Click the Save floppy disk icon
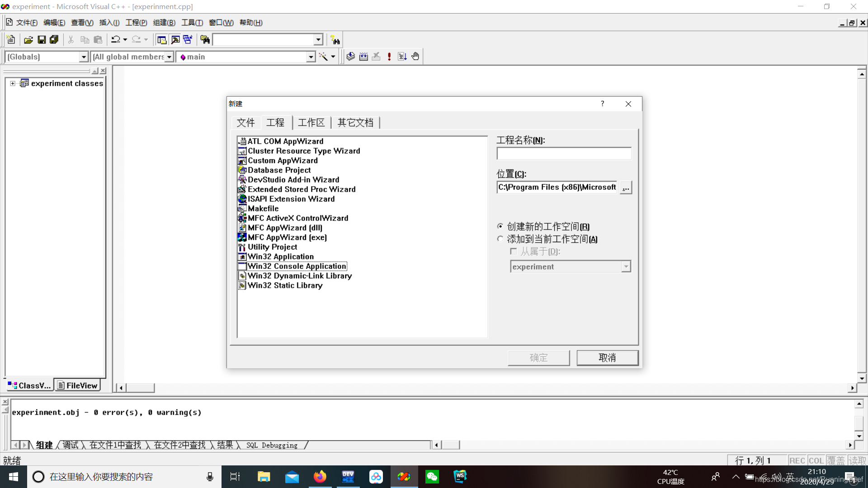This screenshot has height=488, width=868. 42,40
